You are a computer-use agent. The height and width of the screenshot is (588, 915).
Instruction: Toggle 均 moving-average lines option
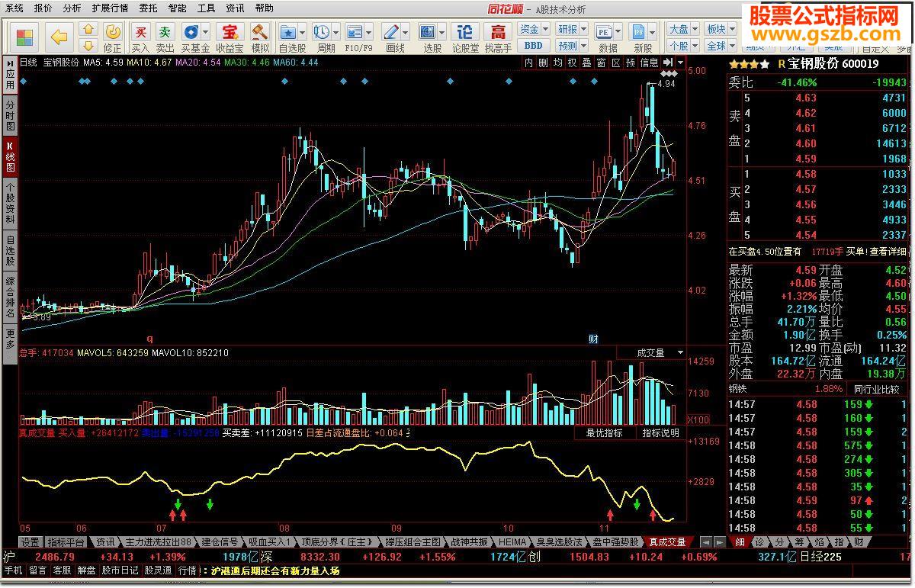557,63
